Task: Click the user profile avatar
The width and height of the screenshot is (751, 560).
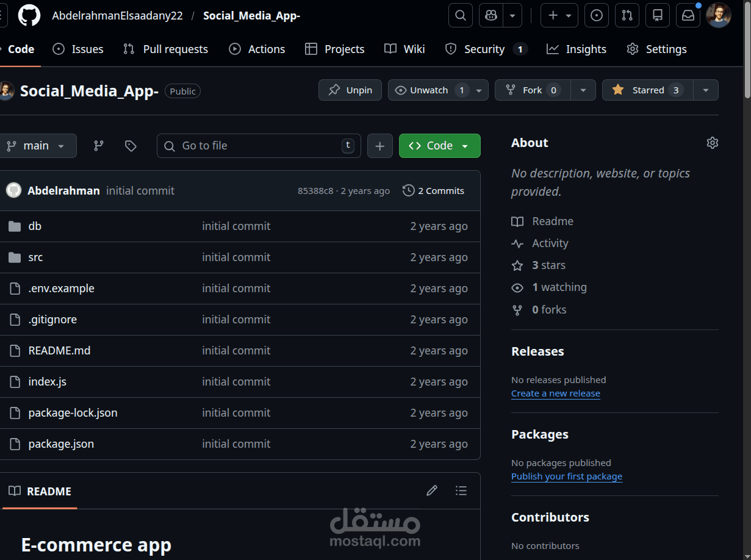Action: pos(719,15)
